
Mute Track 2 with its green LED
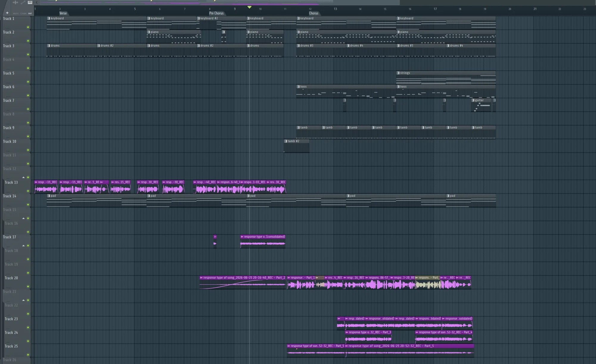coord(28,41)
